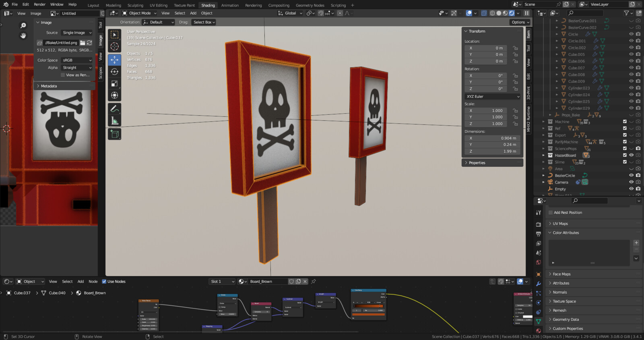Activate the 3D Cursor tool
The width and height of the screenshot is (644, 340).
pyautogui.click(x=115, y=47)
